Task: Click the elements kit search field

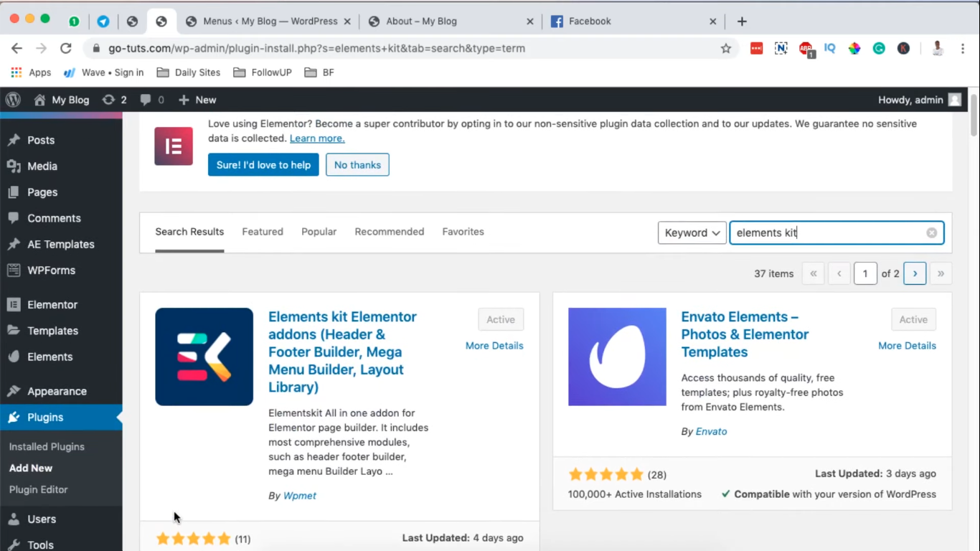Action: coord(837,232)
